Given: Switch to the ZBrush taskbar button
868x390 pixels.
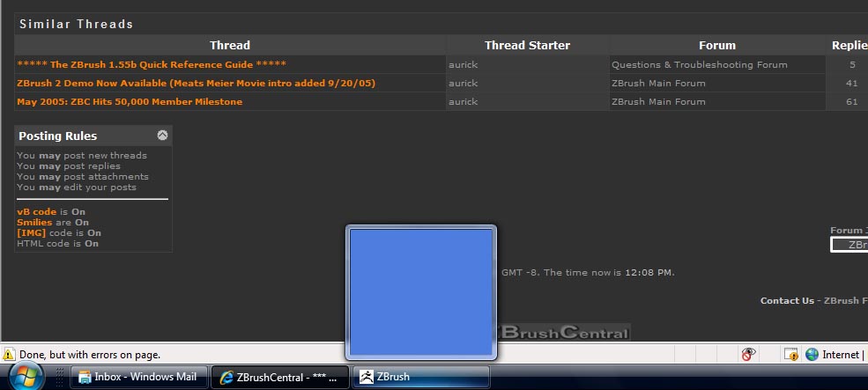Looking at the screenshot, I should click(420, 378).
